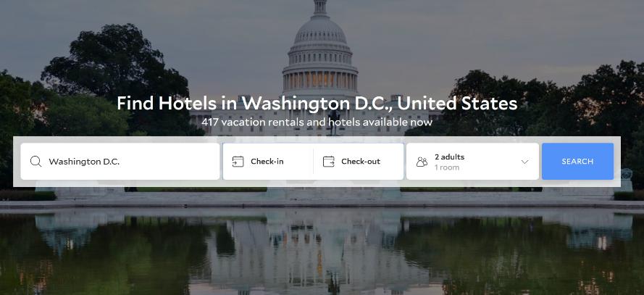Click the guests people icon

(x=422, y=162)
